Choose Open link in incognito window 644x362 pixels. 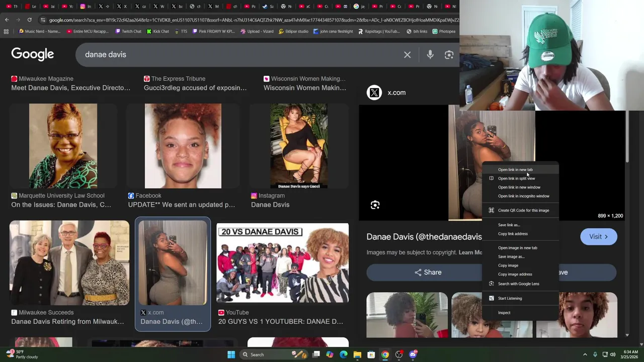520,196
